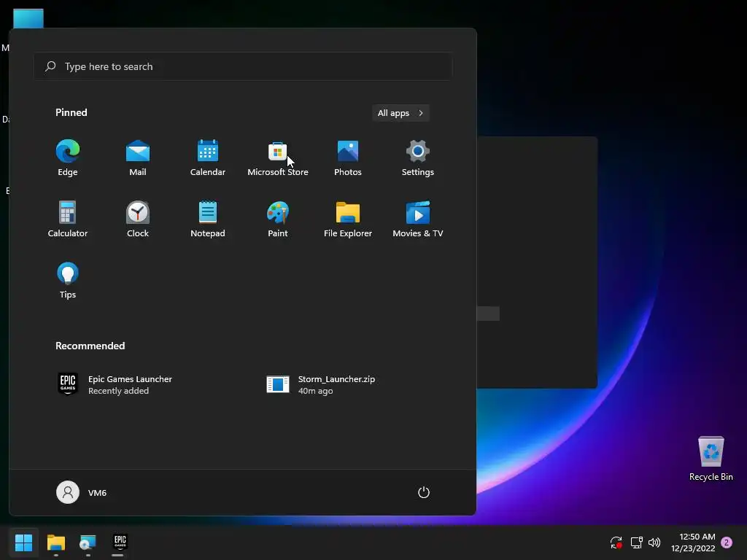Launch Movies & TV app
This screenshot has width=747, height=560.
pos(418,219)
